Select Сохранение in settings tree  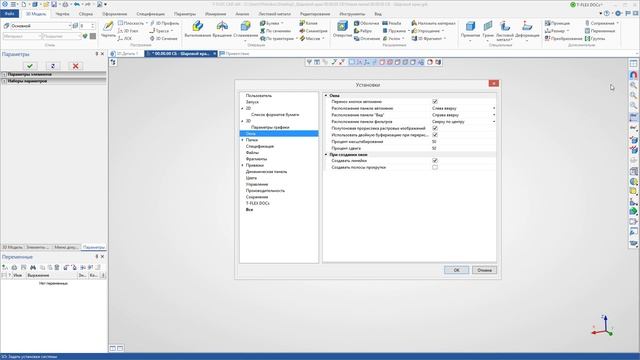(x=257, y=197)
